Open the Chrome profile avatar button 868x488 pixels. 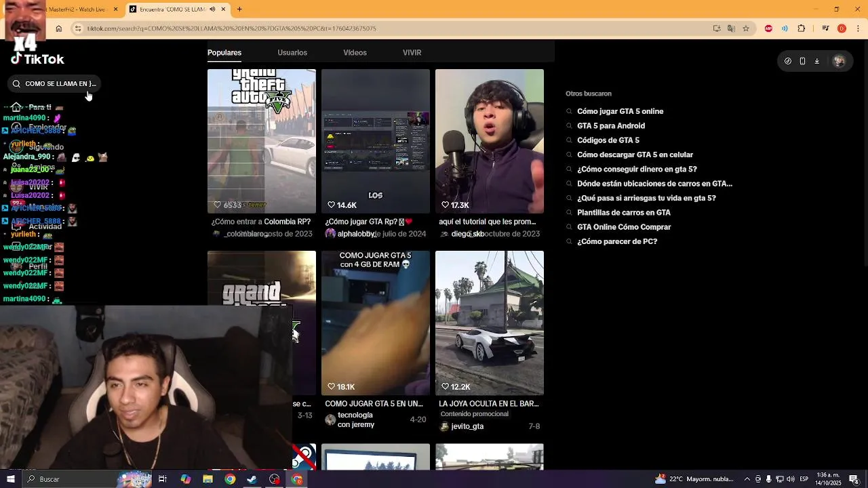[x=842, y=28]
